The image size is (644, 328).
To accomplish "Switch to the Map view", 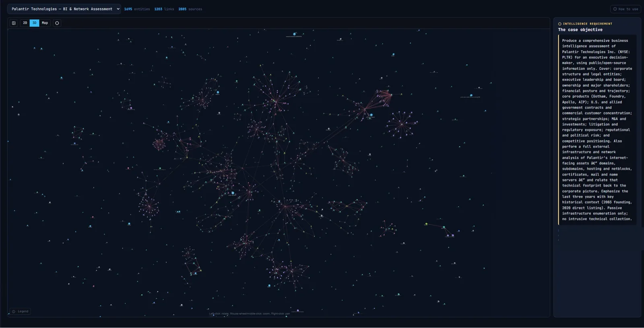I will coord(45,23).
